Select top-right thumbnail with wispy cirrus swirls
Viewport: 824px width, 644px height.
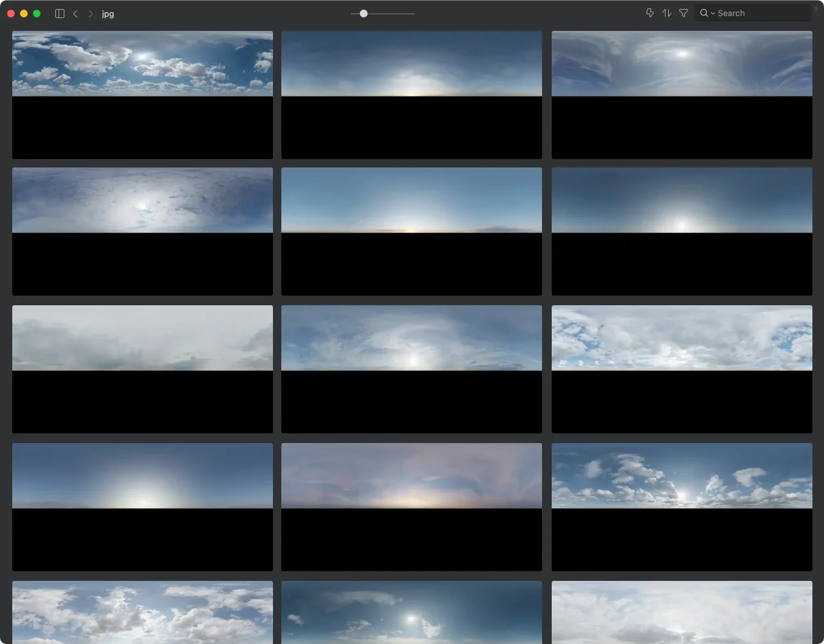tap(682, 95)
